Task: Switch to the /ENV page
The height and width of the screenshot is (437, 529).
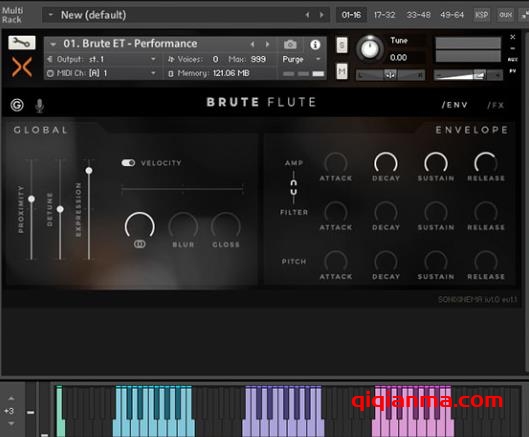Action: (454, 105)
